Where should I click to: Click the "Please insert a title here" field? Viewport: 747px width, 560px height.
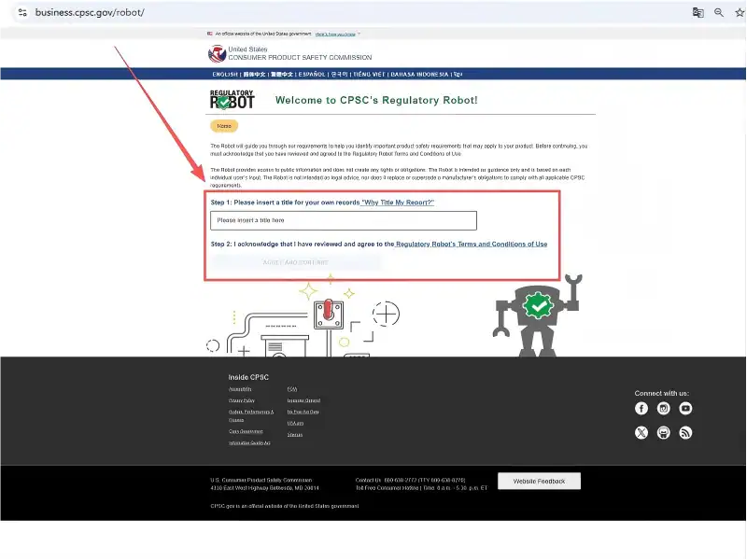(x=344, y=220)
